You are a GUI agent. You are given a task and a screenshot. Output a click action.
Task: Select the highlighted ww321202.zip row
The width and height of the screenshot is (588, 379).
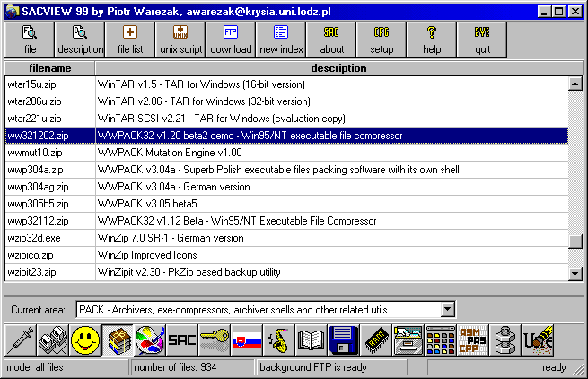pyautogui.click(x=287, y=136)
